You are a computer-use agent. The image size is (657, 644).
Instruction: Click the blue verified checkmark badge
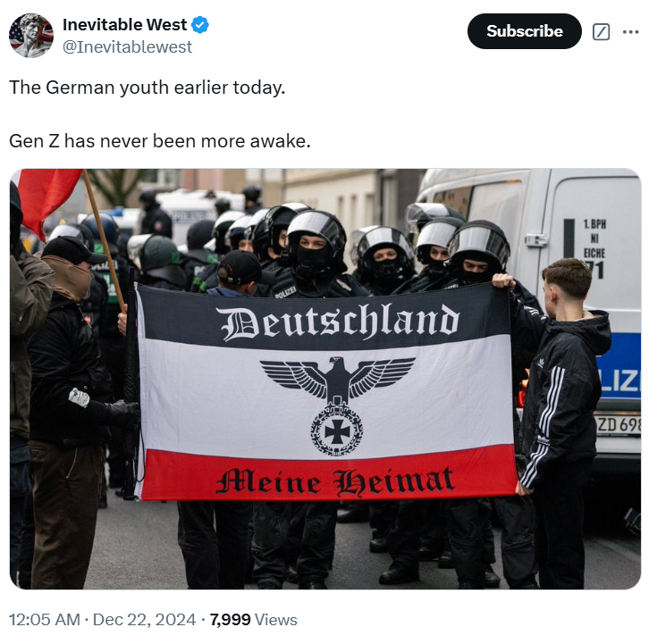[200, 25]
